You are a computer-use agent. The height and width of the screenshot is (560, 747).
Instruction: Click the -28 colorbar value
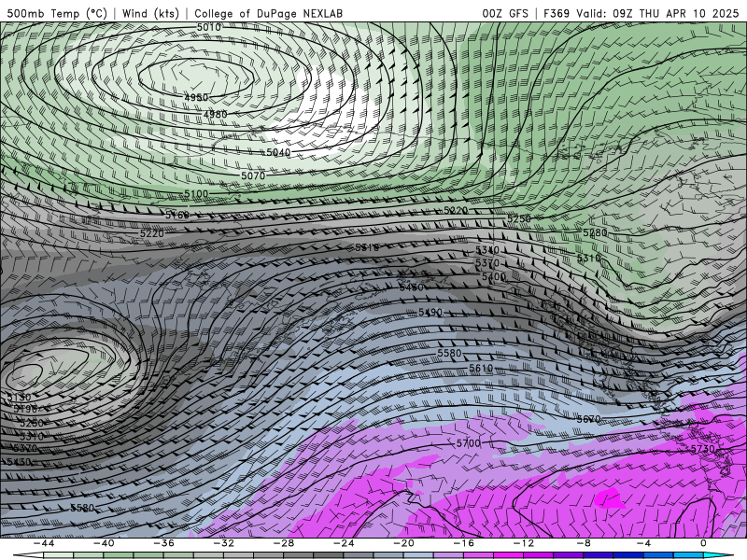(284, 543)
